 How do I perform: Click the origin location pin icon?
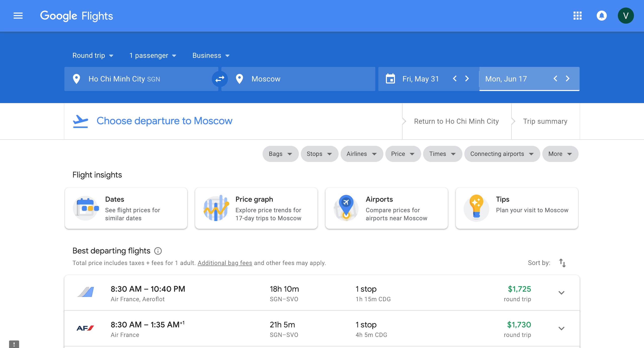coord(76,79)
